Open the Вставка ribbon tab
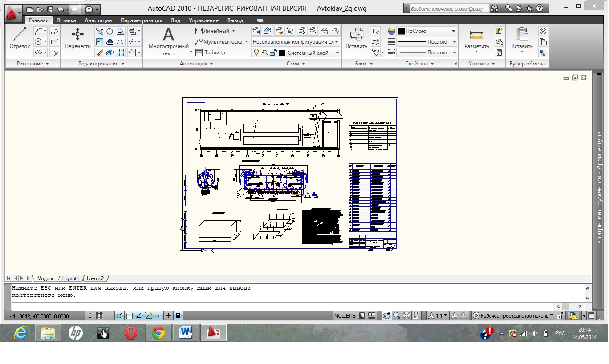Viewport: 609px width, 364px height. [x=66, y=20]
